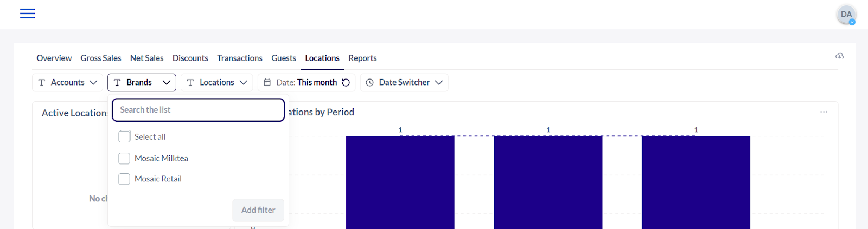
Task: Click the cloud download icon
Action: coord(839,56)
